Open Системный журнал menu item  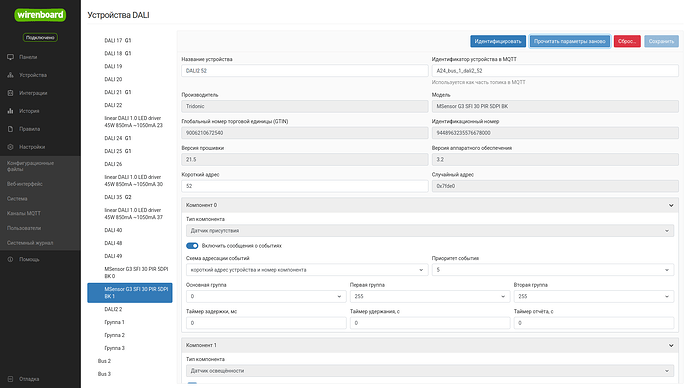coord(30,243)
